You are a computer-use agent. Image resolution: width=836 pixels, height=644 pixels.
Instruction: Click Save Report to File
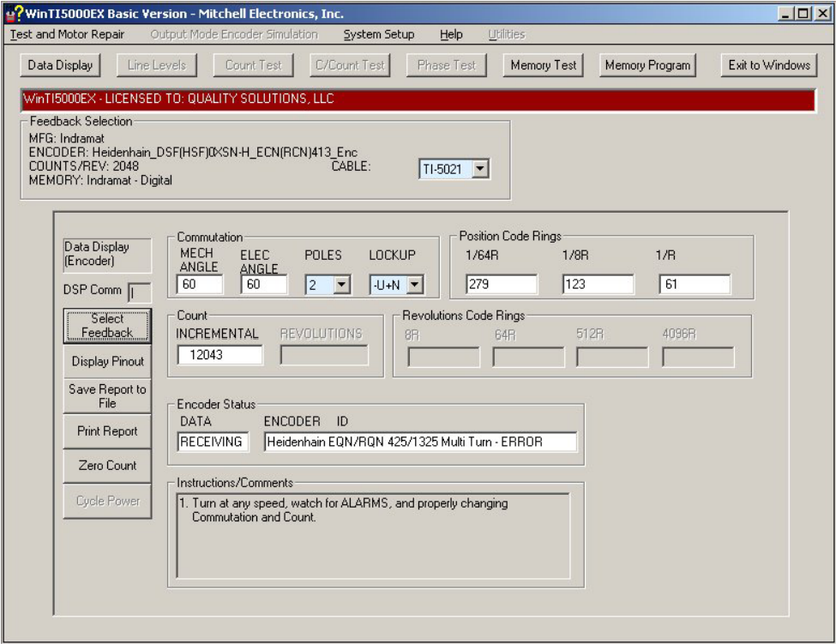(x=107, y=396)
